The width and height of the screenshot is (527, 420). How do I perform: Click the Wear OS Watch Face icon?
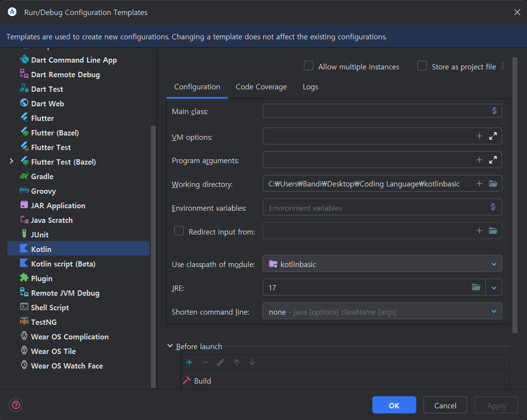coord(24,365)
